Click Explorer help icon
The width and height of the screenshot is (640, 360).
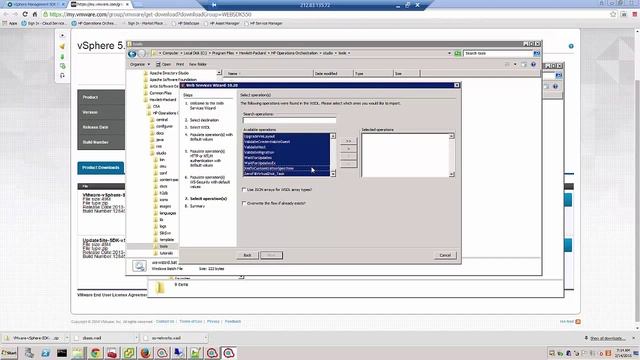pyautogui.click(x=533, y=64)
